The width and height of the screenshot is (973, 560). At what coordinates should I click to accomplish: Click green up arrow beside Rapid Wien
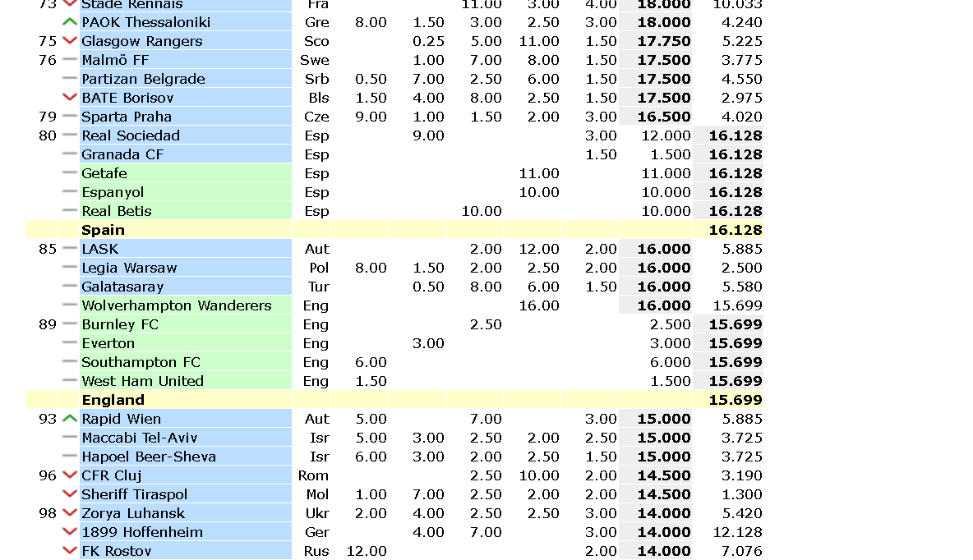[x=70, y=419]
